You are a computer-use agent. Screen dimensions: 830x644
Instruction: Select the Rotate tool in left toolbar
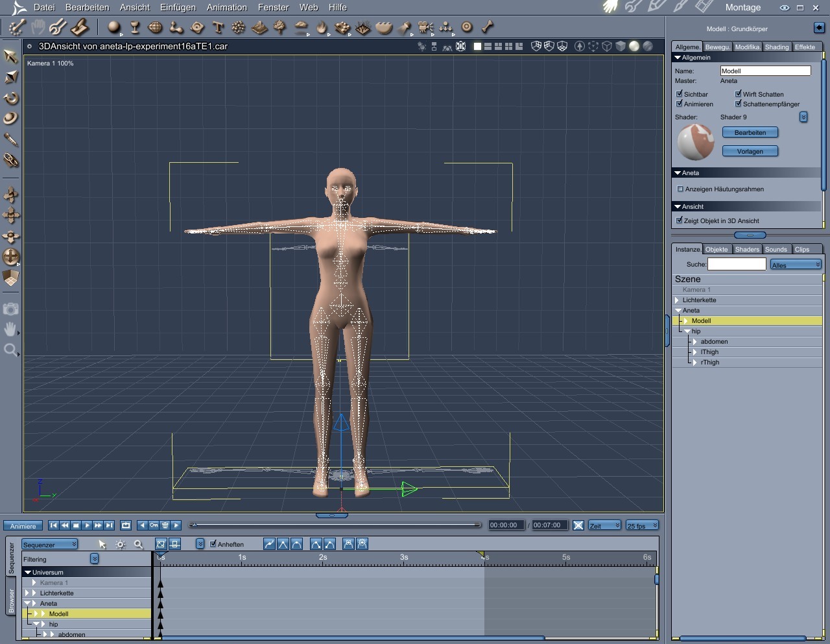tap(10, 98)
